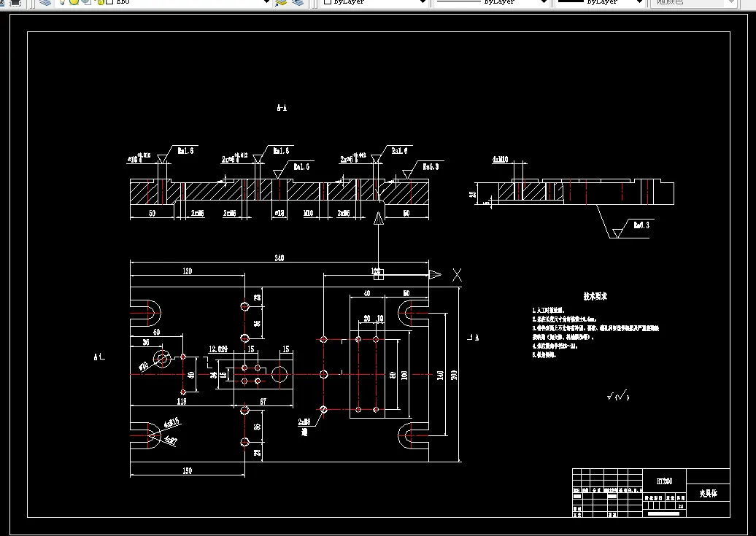Select the 340 overall length dimension
The width and height of the screenshot is (756, 536).
click(279, 258)
